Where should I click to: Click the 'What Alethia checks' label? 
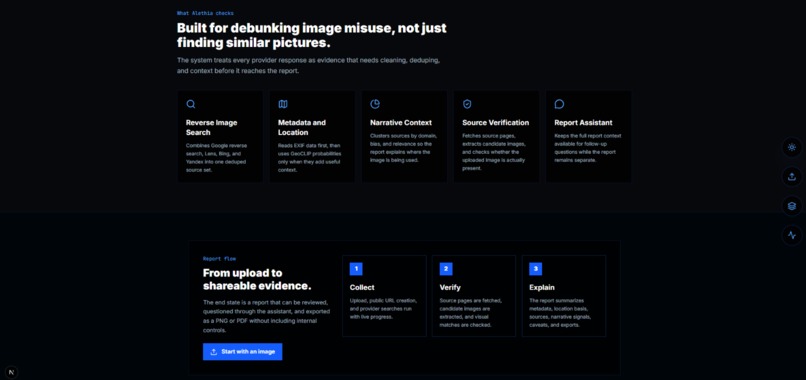(205, 13)
